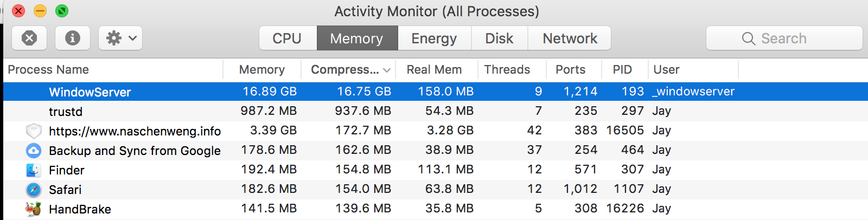Open the gear actions dropdown
868x220 pixels.
pyautogui.click(x=120, y=38)
